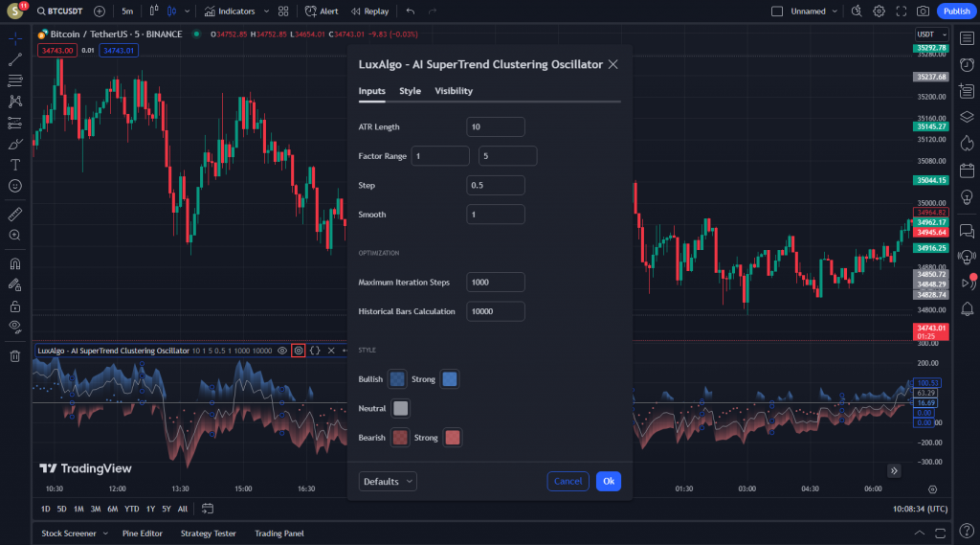This screenshot has height=545, width=980.
Task: Switch to the Style tab
Action: coord(410,91)
